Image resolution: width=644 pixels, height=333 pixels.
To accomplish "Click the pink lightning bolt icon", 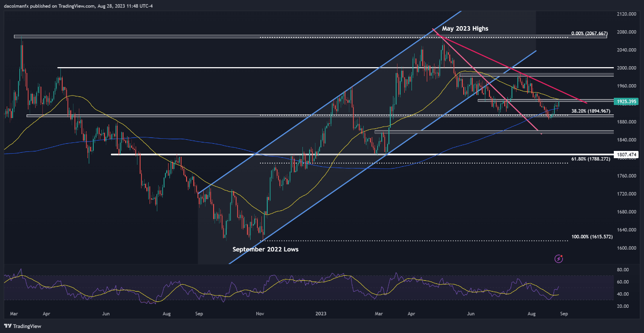I will coord(559,259).
